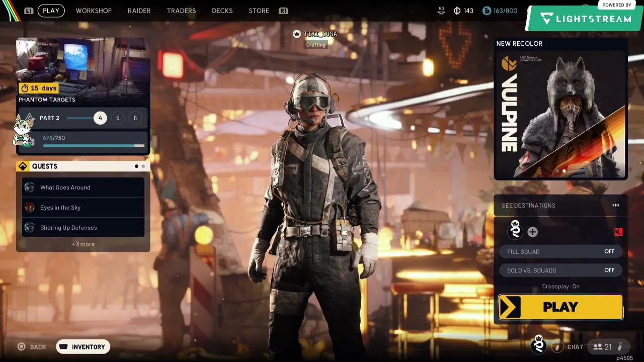Select the second Quests page dot
Screen dimensions: 644x362
tap(143, 166)
